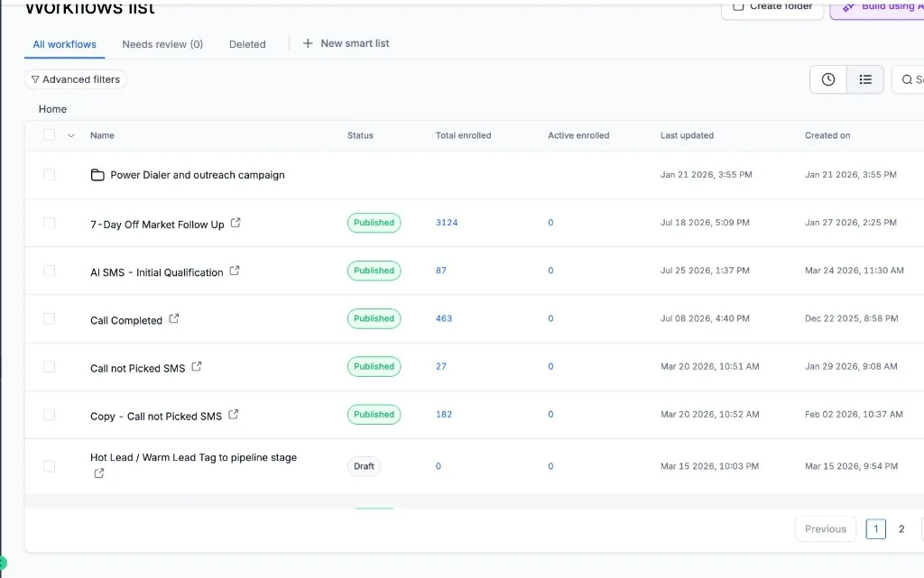
Task: Click the Draft status badge
Action: 365,466
